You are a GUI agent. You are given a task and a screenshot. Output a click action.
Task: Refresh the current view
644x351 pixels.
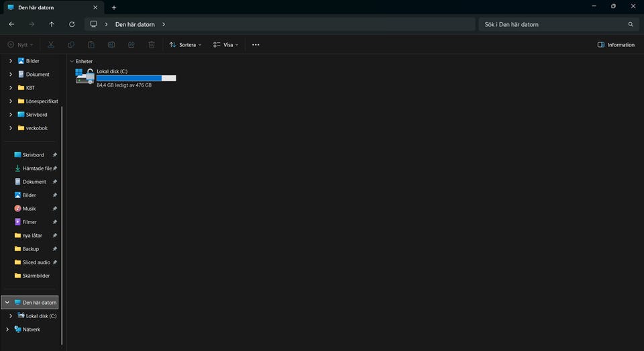(72, 24)
